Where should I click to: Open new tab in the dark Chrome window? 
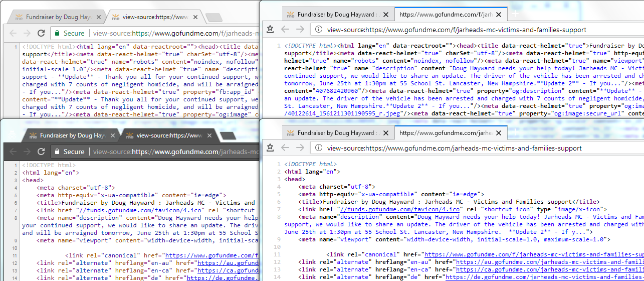228,135
